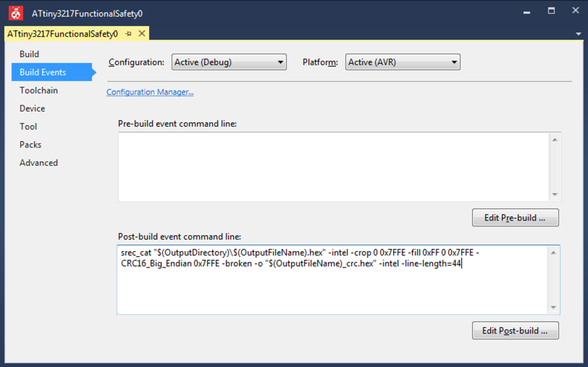Open the active document list arrow

pos(578,33)
